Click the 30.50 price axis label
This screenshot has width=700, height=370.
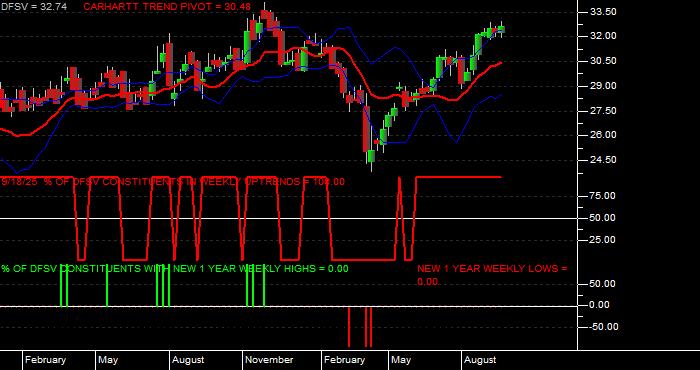tap(604, 61)
